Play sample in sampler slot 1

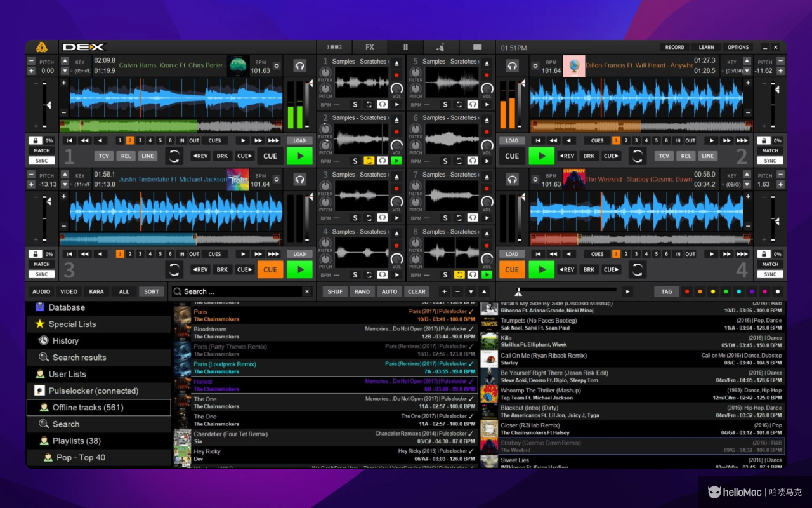point(397,104)
